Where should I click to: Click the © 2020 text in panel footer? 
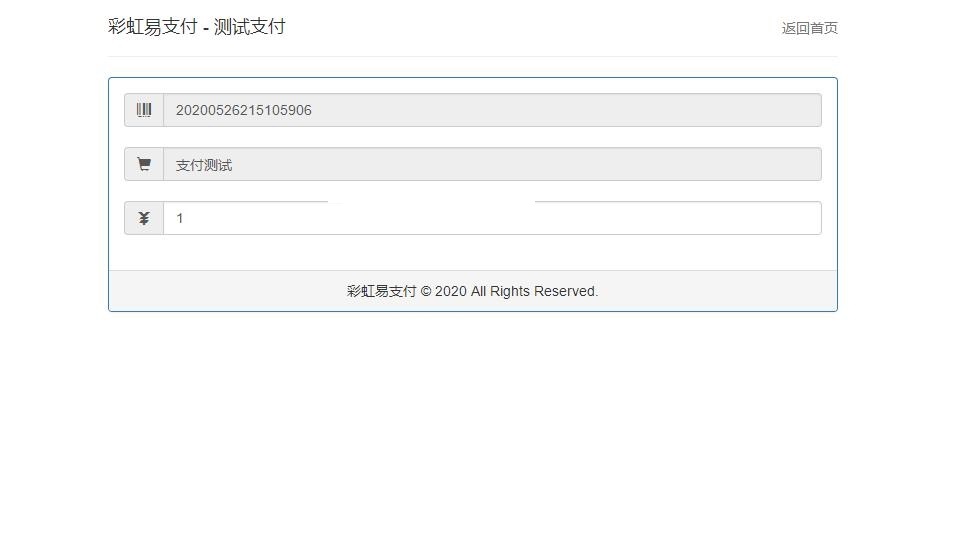pyautogui.click(x=443, y=291)
